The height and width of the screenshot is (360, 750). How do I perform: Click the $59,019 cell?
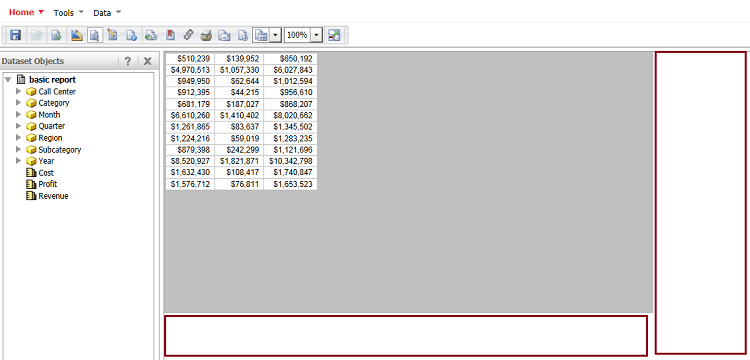(239, 138)
